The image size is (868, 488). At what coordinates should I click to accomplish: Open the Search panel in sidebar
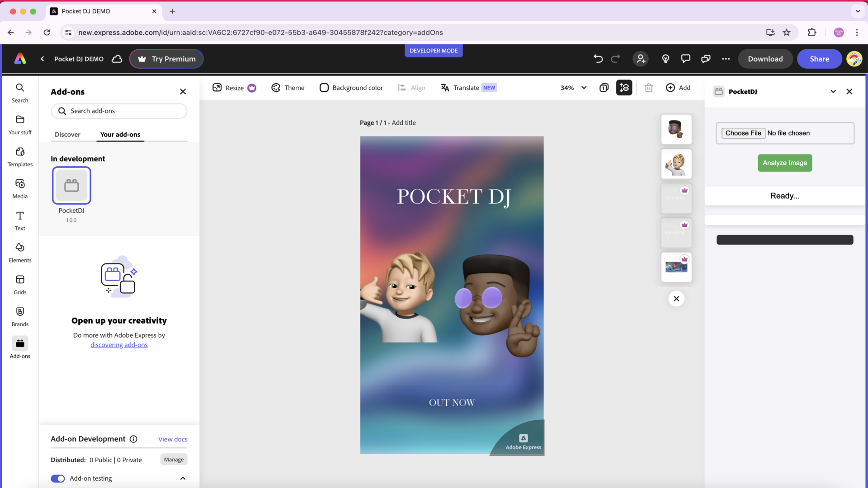point(20,93)
